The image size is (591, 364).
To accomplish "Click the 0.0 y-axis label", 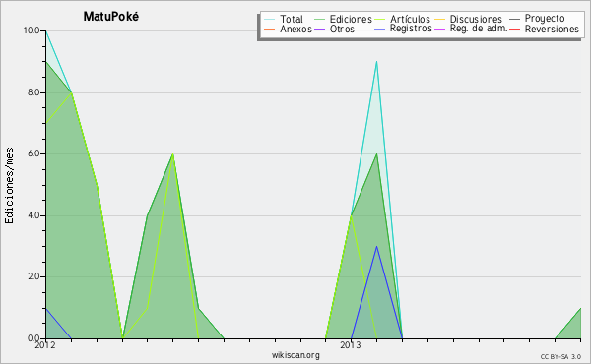I will (33, 338).
